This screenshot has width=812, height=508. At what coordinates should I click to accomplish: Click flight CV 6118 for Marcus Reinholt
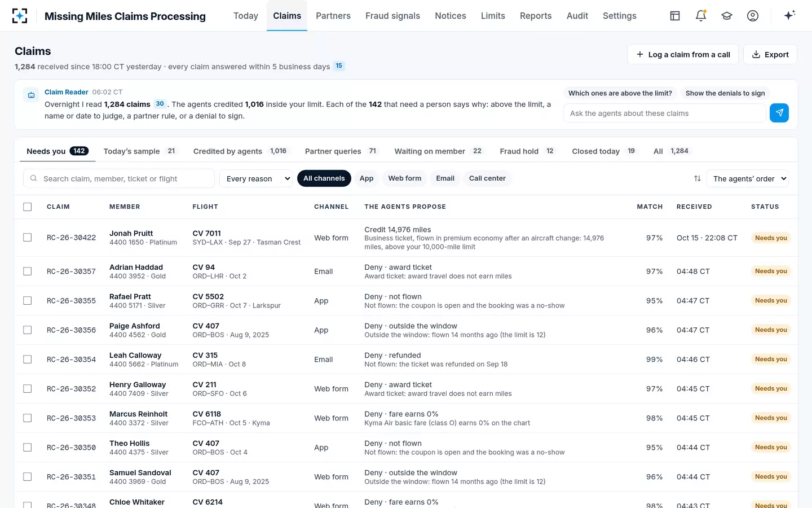(x=207, y=414)
